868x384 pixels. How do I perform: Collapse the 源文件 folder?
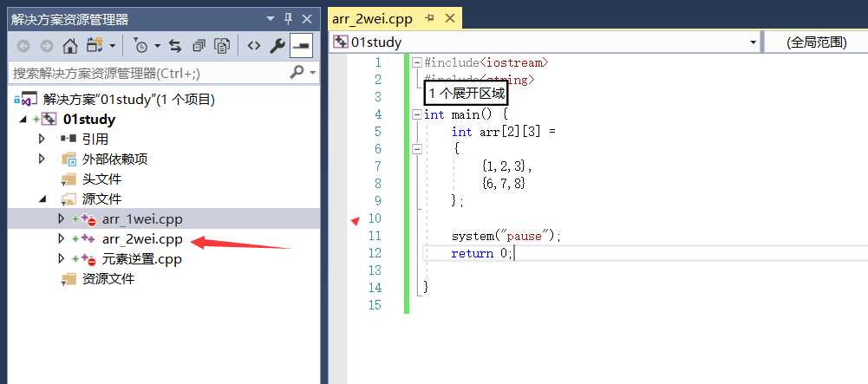tap(42, 199)
